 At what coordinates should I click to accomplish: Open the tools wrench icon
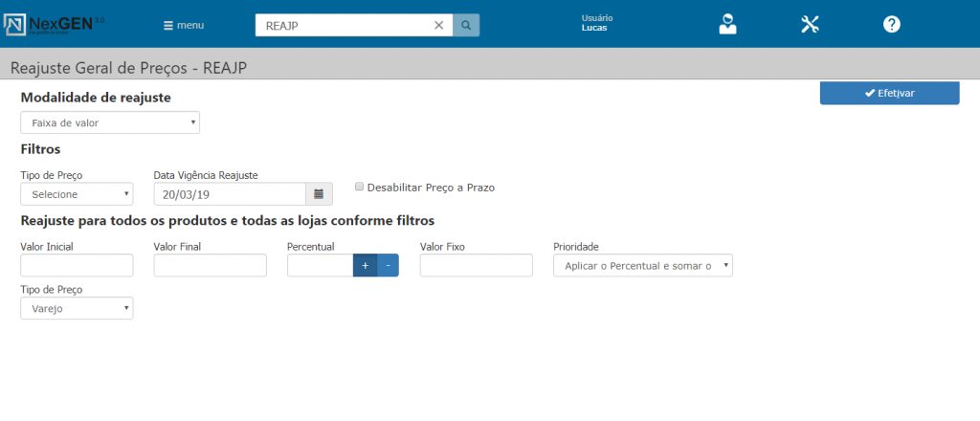tap(810, 25)
